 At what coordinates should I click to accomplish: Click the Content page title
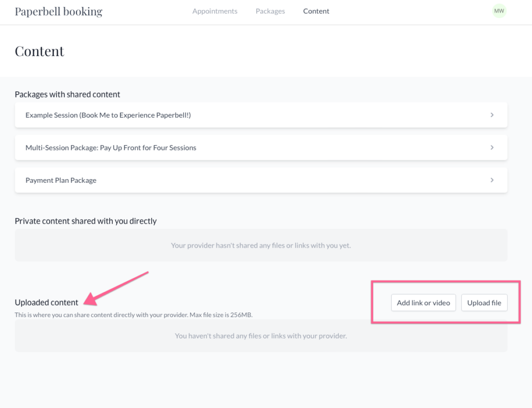pos(39,51)
